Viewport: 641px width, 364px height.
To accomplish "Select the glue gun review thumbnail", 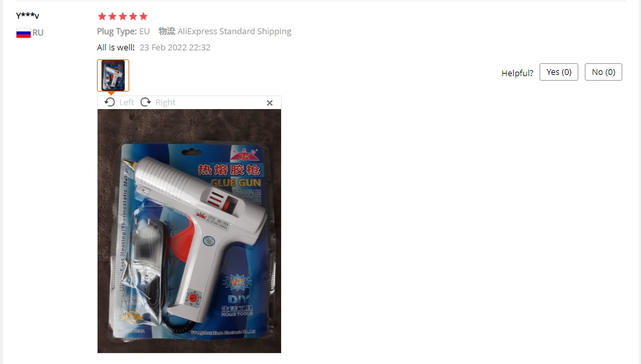I will (113, 76).
